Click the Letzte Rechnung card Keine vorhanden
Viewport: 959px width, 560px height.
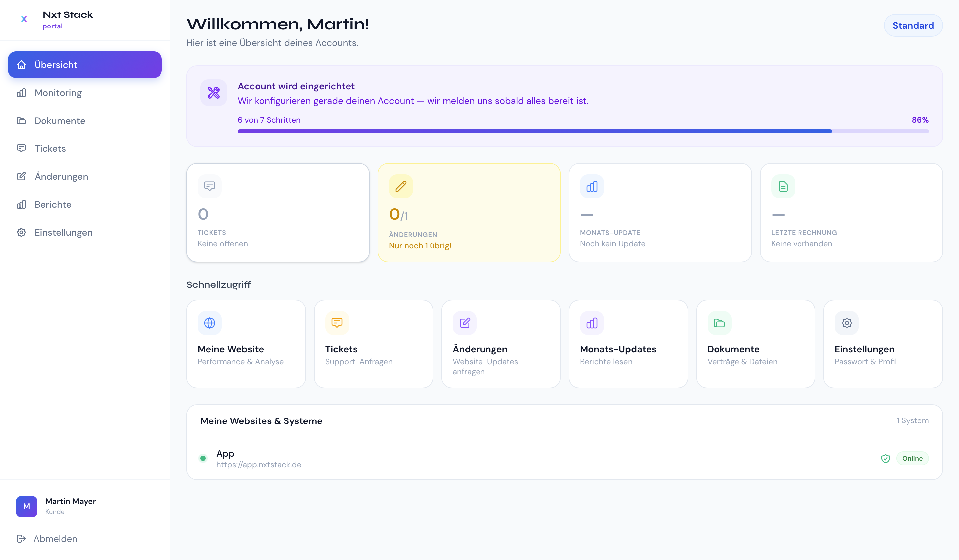851,213
